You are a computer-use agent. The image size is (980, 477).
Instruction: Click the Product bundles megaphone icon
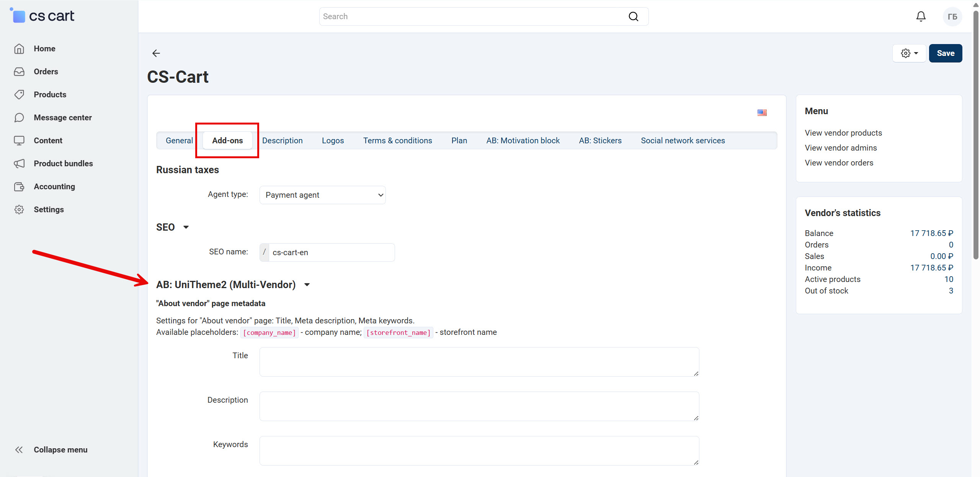point(19,164)
